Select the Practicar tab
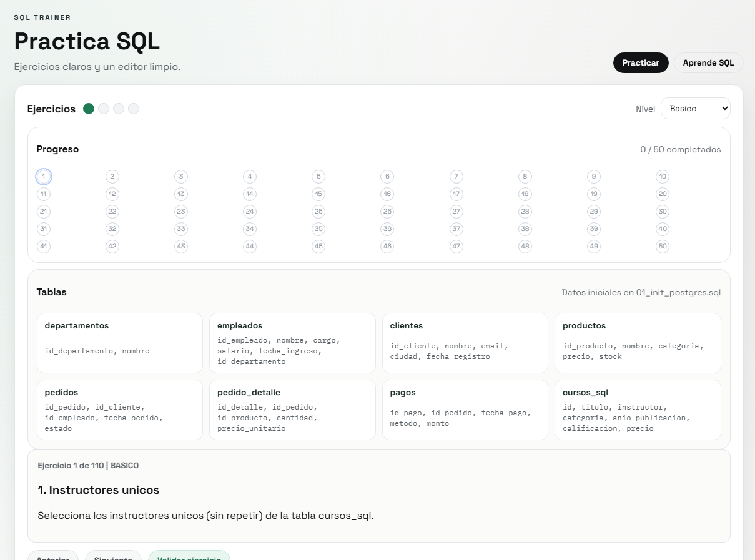 (x=641, y=62)
